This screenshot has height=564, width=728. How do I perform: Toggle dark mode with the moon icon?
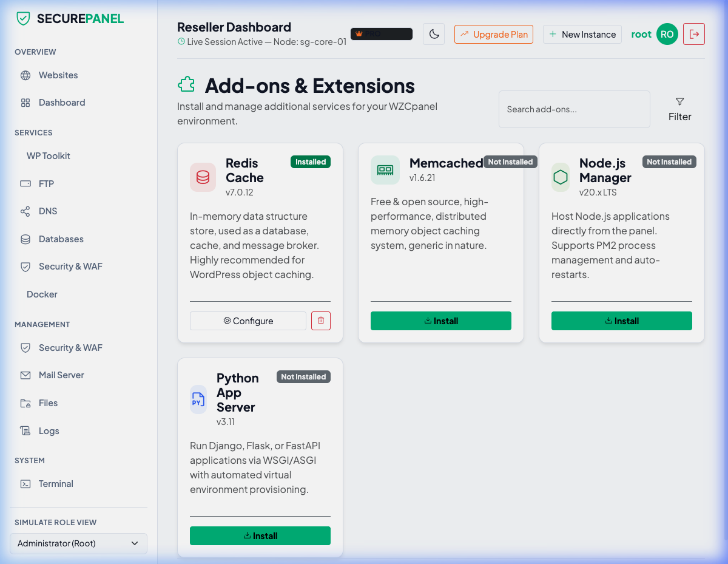[x=434, y=34]
